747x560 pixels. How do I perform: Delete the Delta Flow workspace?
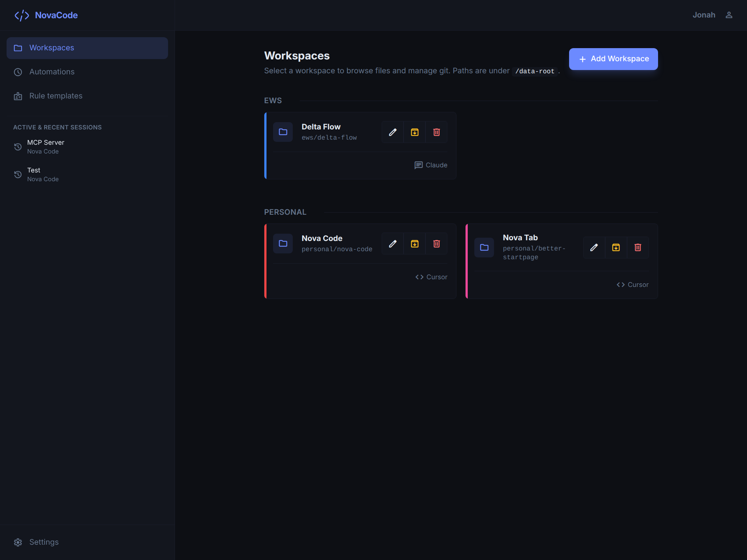point(436,132)
